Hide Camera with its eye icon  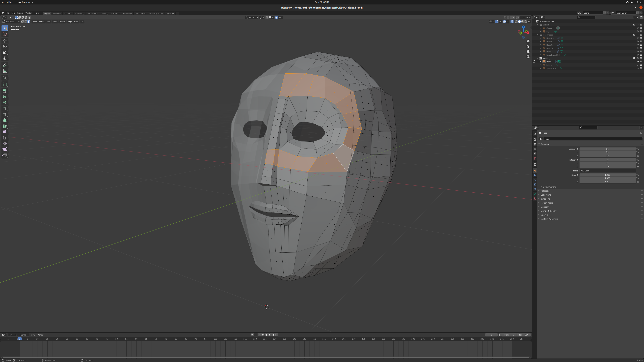click(637, 28)
